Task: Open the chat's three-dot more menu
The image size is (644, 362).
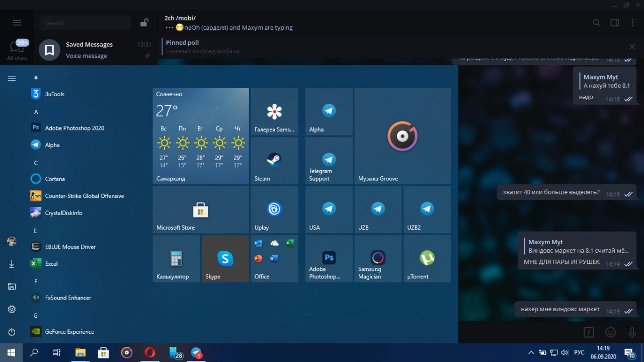Action: (632, 23)
